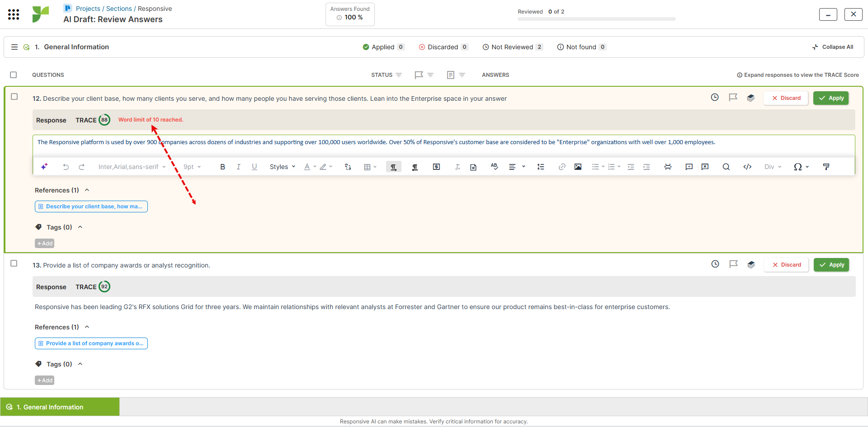Open the special characters omega dropdown

802,167
